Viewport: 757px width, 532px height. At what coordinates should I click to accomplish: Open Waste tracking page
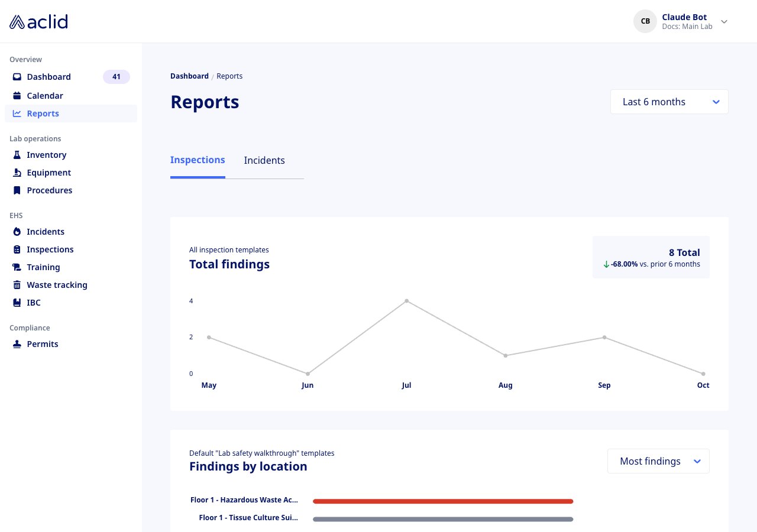click(57, 285)
